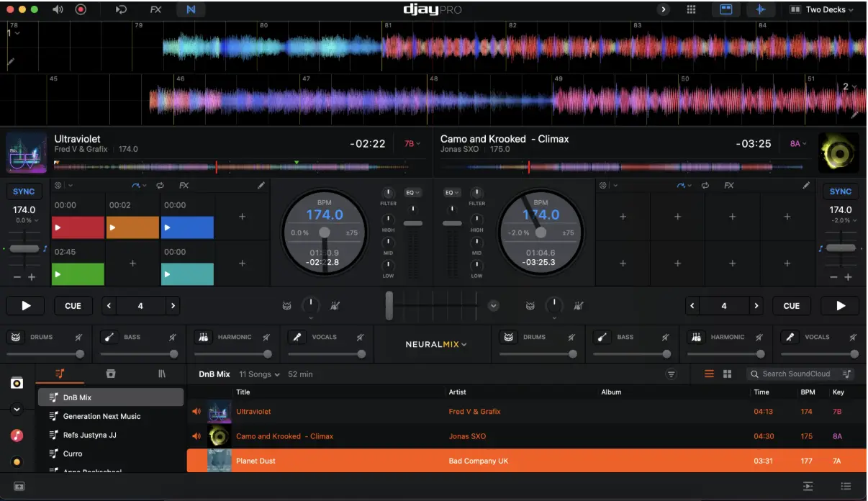Open deck 1 EQ dropdown
The height and width of the screenshot is (501, 868).
click(x=413, y=193)
